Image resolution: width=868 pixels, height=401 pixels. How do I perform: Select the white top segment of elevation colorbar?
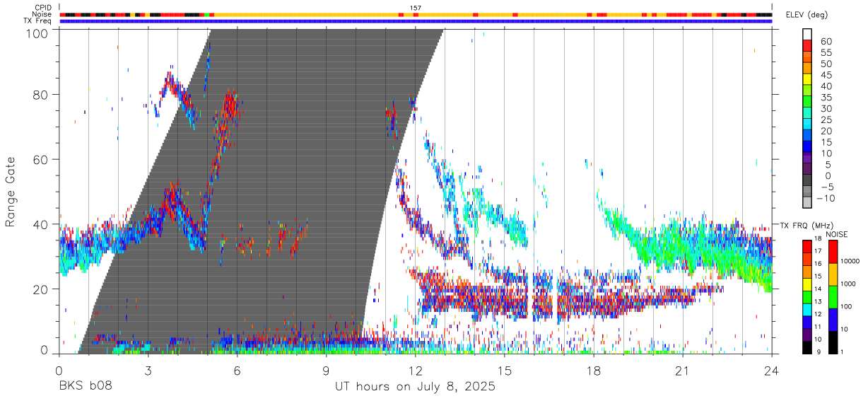[x=807, y=34]
